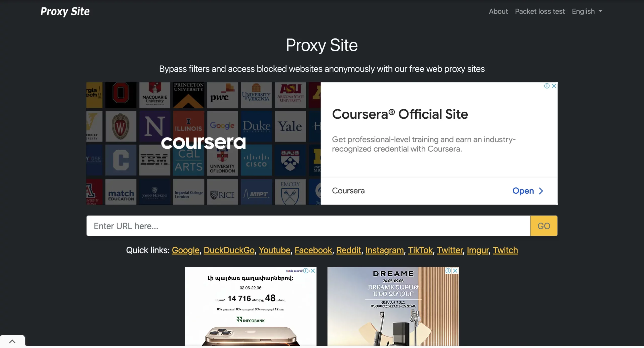Viewport: 644px width, 348px height.
Task: Open the About page
Action: (498, 11)
